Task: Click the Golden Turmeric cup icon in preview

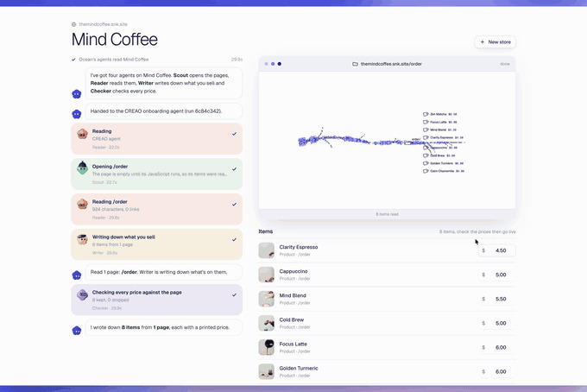Action: 426,163
